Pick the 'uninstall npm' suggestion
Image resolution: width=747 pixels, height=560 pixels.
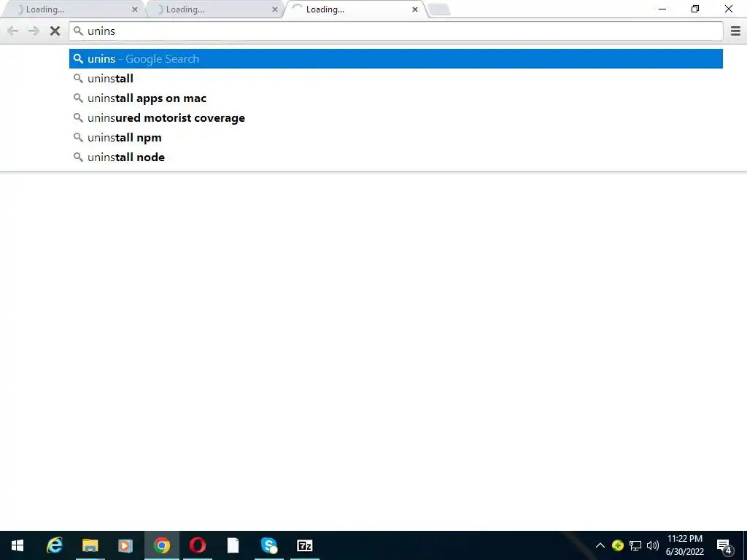click(x=396, y=138)
